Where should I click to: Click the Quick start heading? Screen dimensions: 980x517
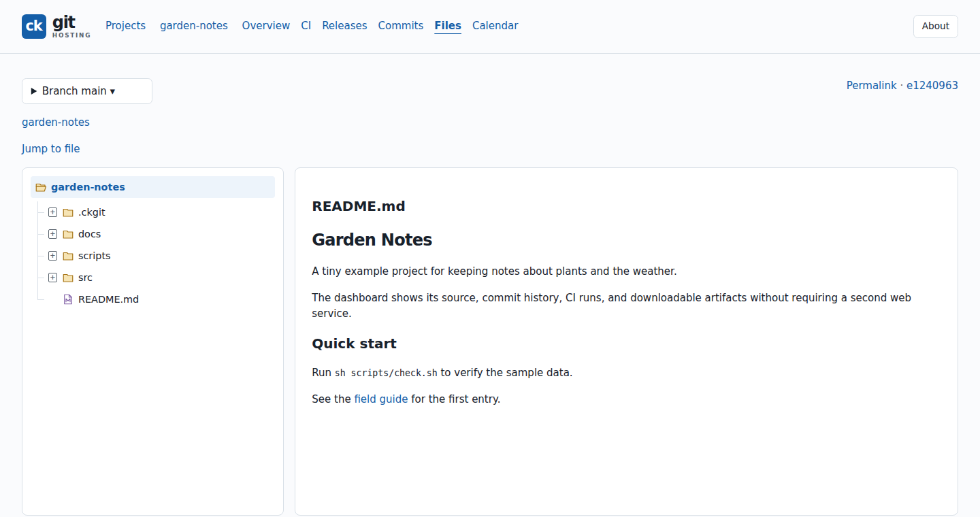click(355, 344)
